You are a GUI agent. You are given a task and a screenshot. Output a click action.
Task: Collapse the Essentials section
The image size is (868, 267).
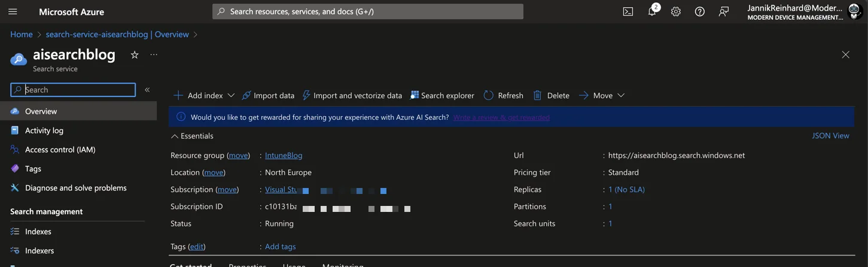(192, 136)
